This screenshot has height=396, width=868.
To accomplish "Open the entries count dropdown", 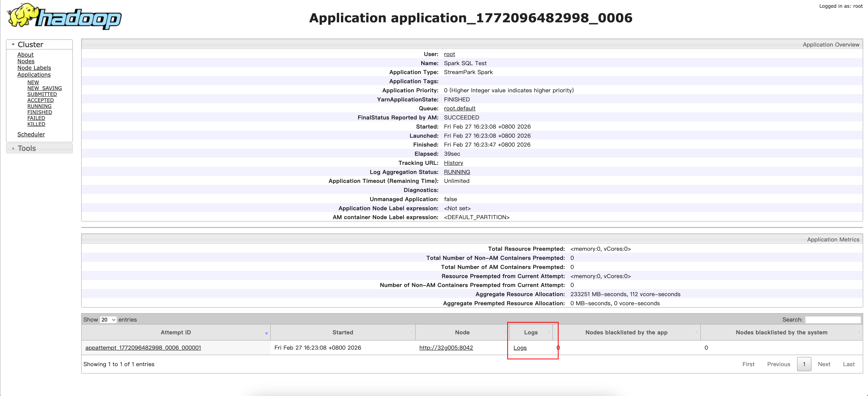I will 108,319.
